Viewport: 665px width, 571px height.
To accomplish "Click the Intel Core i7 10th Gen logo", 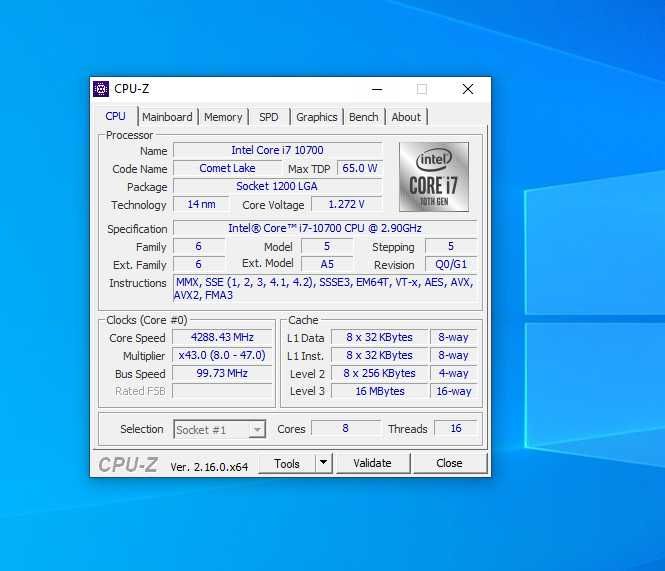I will (434, 177).
